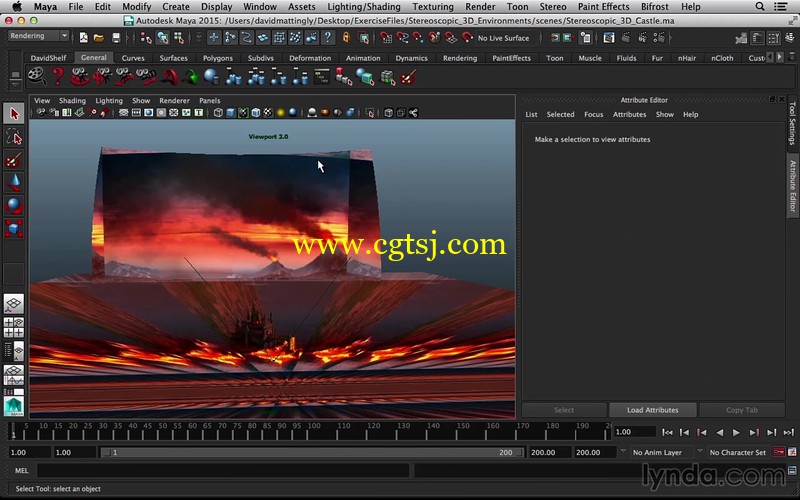Click the current frame field showing 1.00

click(634, 432)
